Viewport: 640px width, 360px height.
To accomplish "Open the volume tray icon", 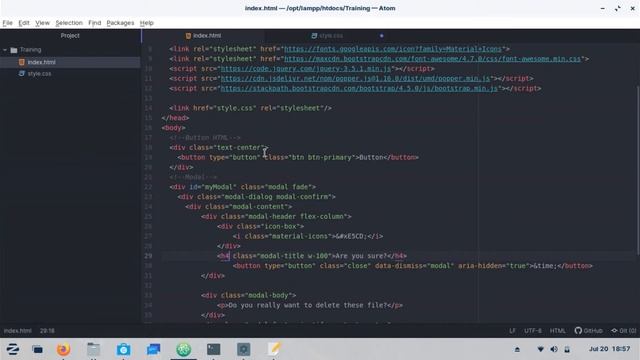I will pos(554,349).
